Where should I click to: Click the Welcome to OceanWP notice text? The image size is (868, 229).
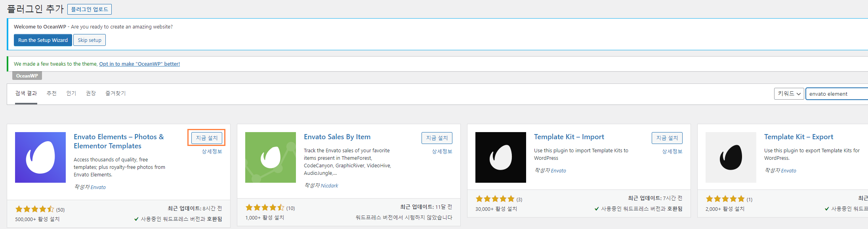(93, 27)
